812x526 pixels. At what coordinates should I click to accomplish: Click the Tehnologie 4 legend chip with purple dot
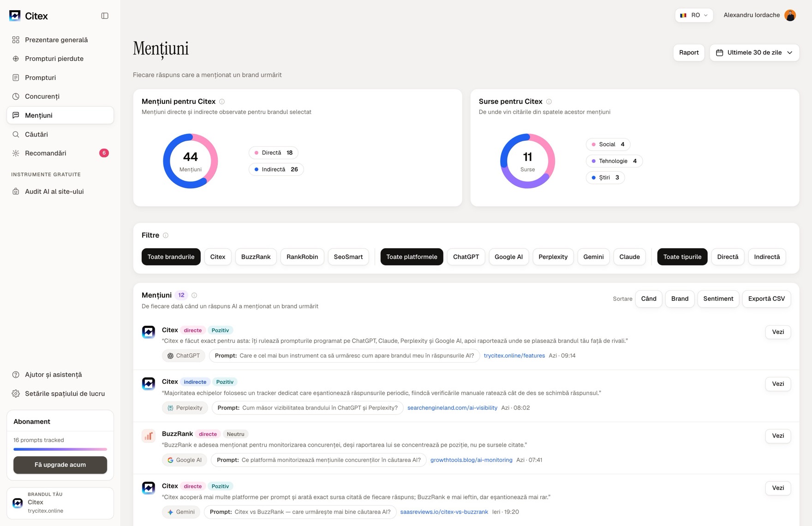point(614,161)
